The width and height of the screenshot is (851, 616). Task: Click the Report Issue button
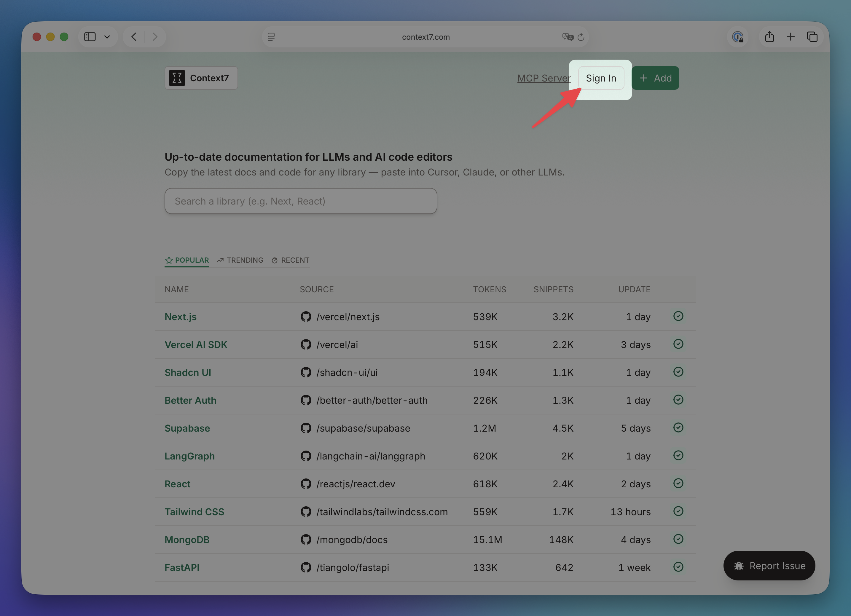769,566
